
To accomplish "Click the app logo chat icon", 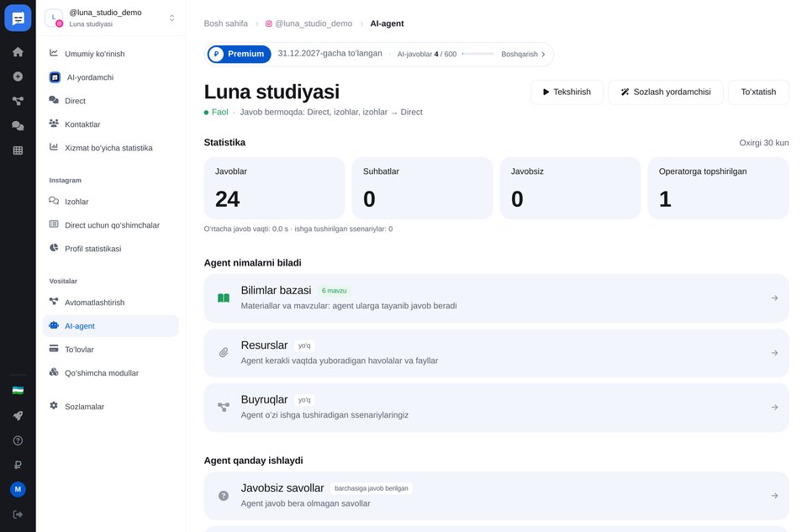I will coord(18,18).
